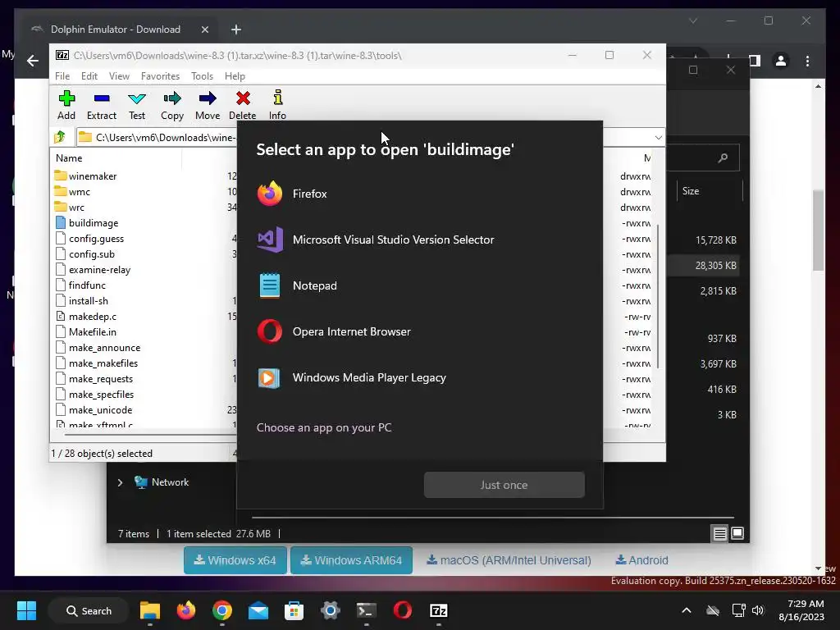Select the makedep.c file
Viewport: 840px width, 630px height.
point(86,317)
